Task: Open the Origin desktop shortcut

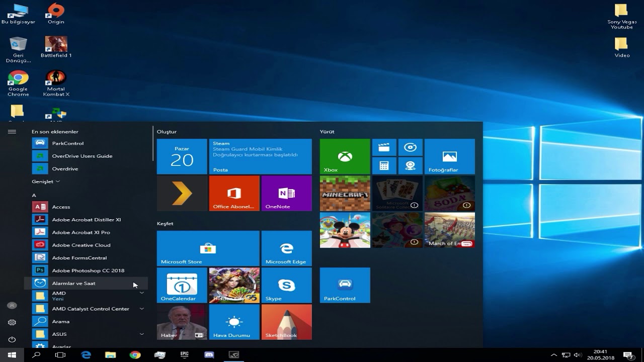Action: pos(56,14)
